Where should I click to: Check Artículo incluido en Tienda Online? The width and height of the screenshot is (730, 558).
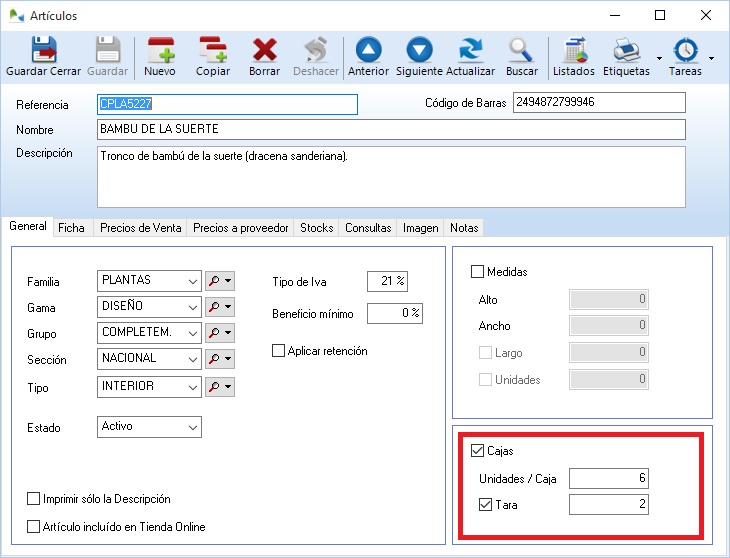(34, 527)
